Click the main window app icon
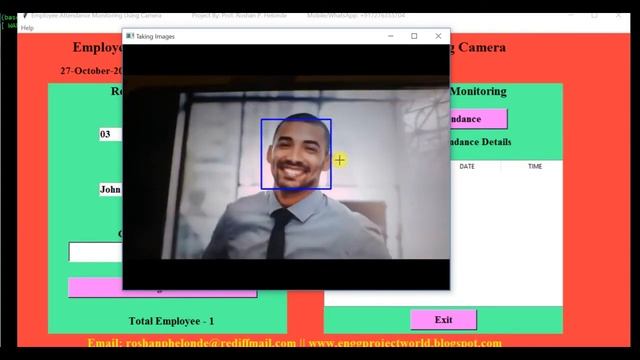The width and height of the screenshot is (640, 360). tap(25, 16)
